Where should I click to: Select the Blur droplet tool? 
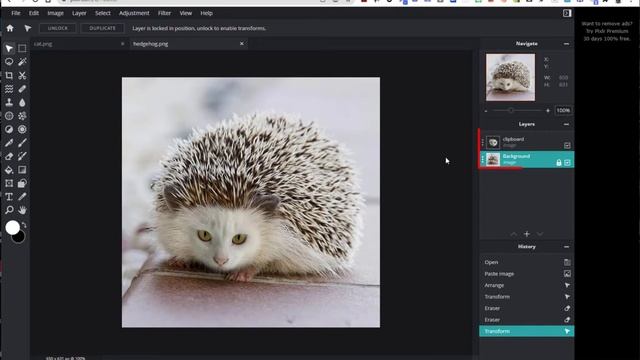coord(22,102)
